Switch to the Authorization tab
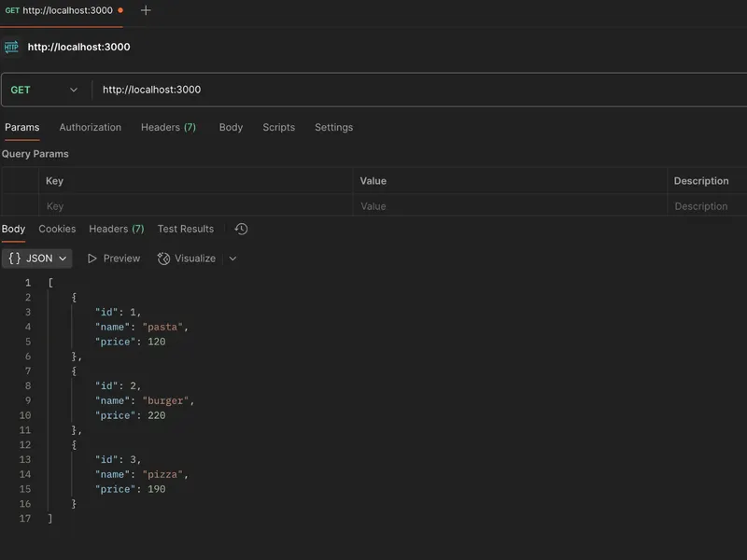The image size is (747, 560). pos(90,127)
